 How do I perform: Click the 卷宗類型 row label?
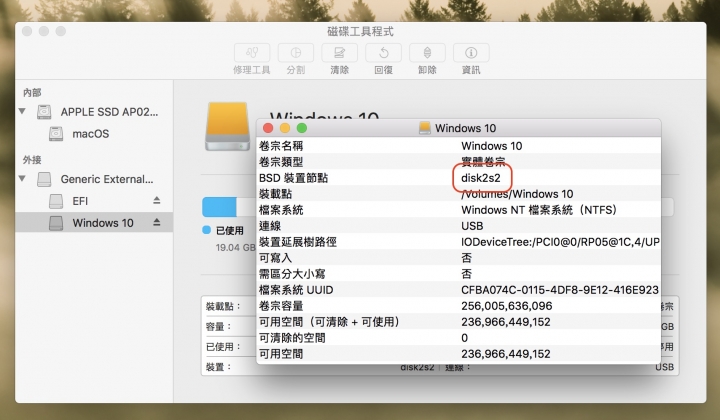point(281,162)
